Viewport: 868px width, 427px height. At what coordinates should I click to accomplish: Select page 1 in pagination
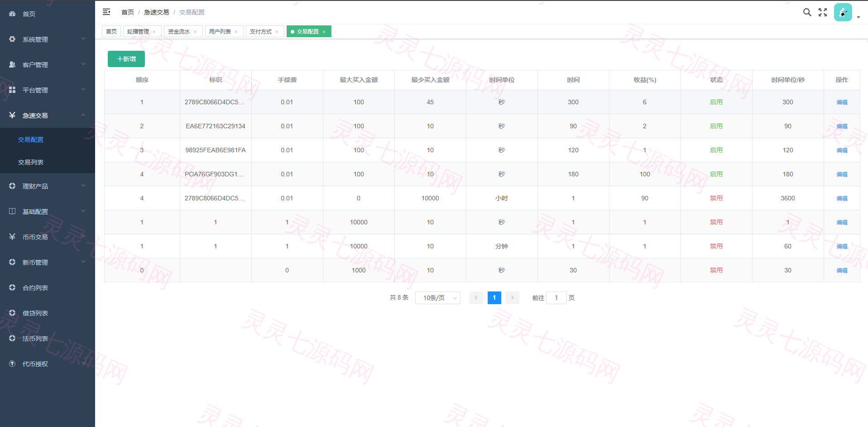[494, 298]
